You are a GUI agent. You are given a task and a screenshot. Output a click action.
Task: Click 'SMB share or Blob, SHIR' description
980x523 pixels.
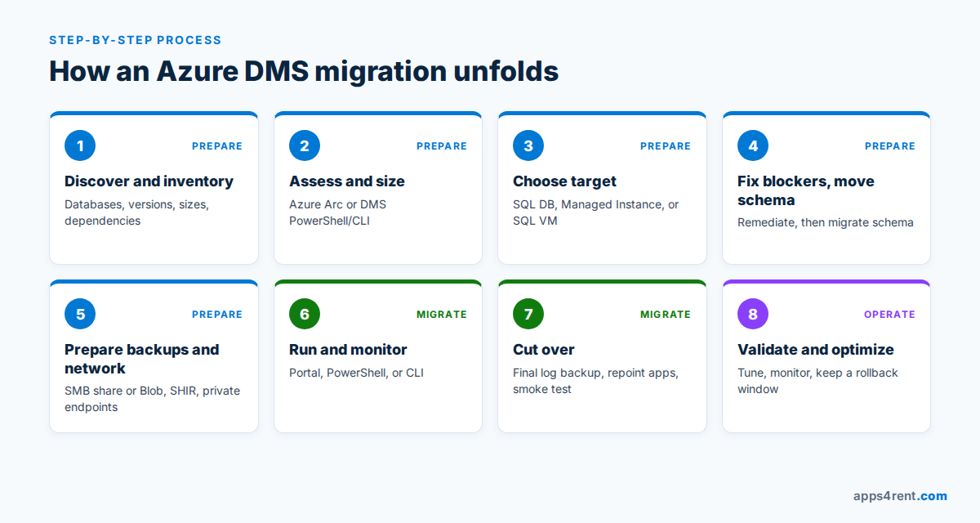[x=153, y=399]
